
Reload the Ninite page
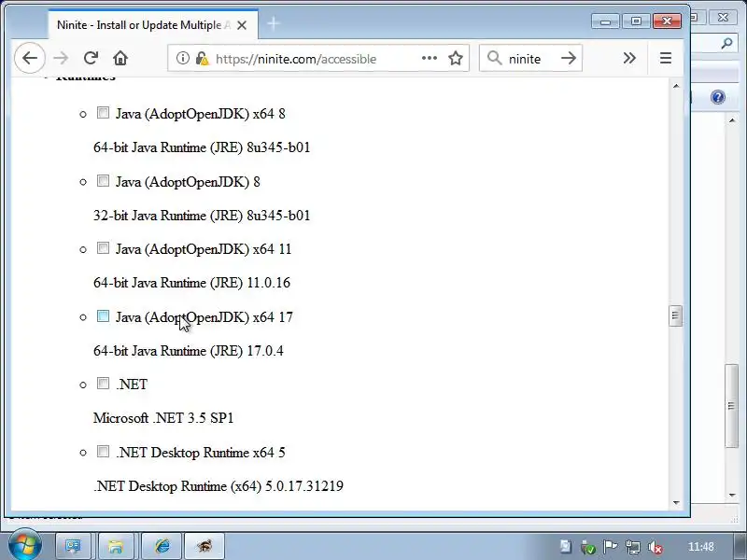pos(91,58)
